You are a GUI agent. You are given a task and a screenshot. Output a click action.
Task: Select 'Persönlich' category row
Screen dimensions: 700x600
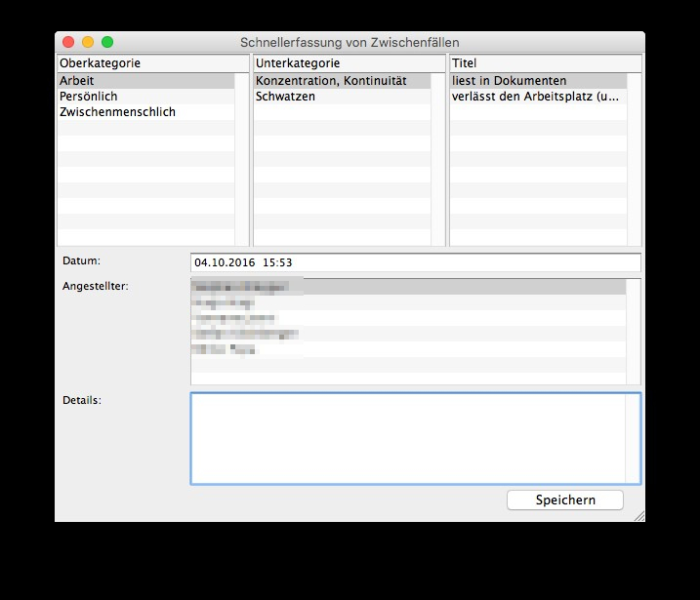point(144,97)
